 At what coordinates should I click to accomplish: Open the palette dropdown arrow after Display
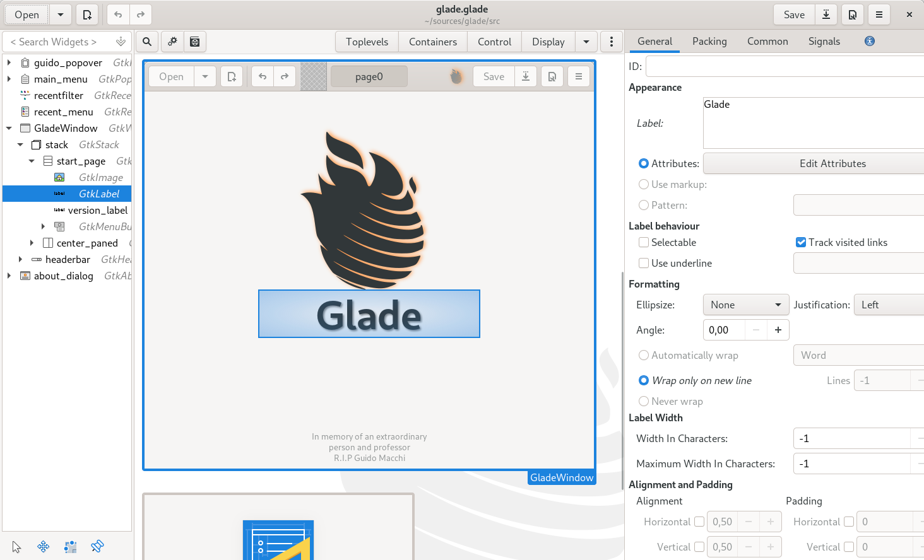[586, 42]
